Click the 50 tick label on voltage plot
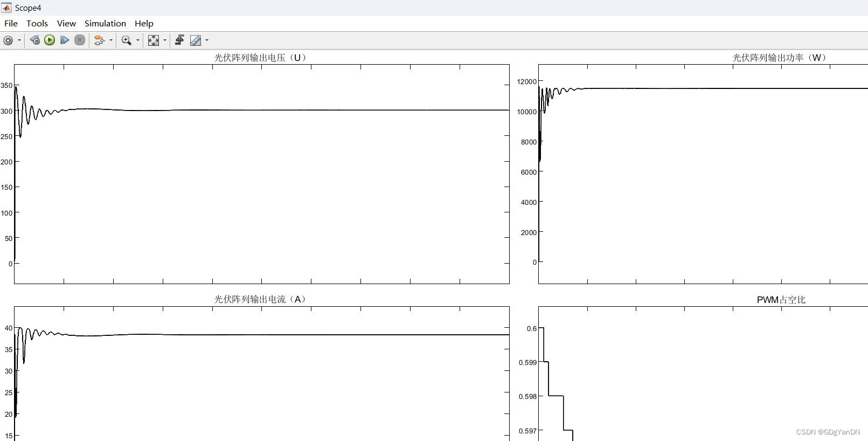Image resolution: width=868 pixels, height=441 pixels. point(9,239)
